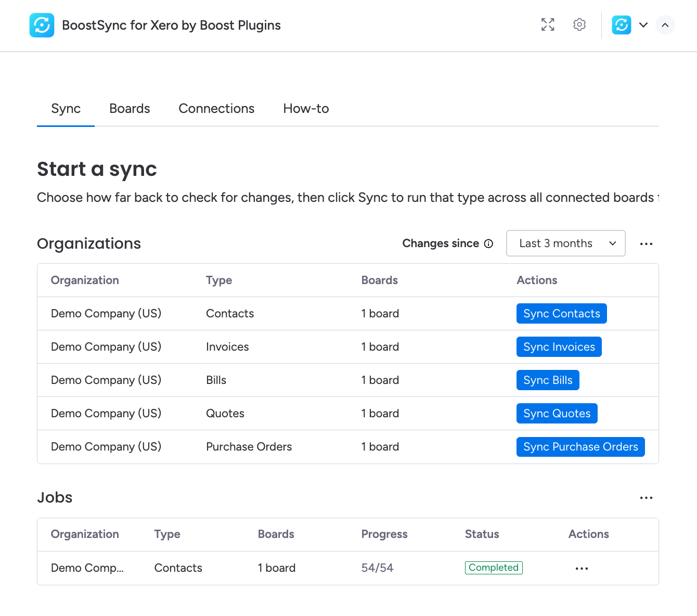
Task: Expand the app switcher dropdown chevron
Action: click(643, 25)
